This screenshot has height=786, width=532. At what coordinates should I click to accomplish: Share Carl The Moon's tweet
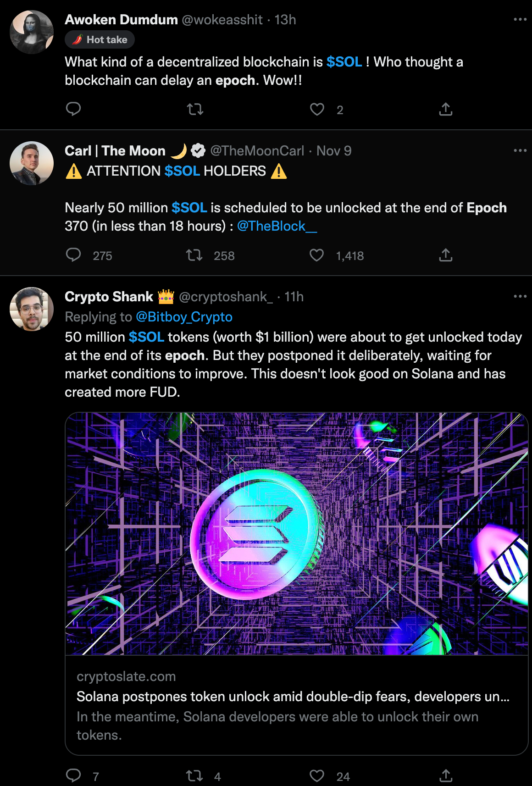pyautogui.click(x=446, y=255)
